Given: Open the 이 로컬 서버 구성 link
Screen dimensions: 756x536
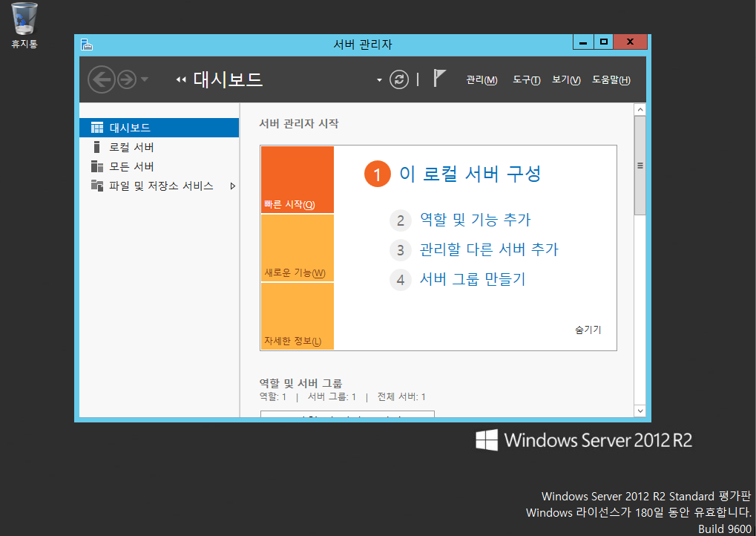Looking at the screenshot, I should point(470,174).
